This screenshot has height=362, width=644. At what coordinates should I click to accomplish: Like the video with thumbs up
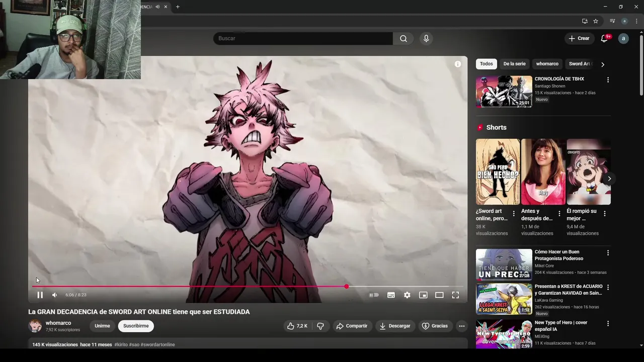pos(297,326)
